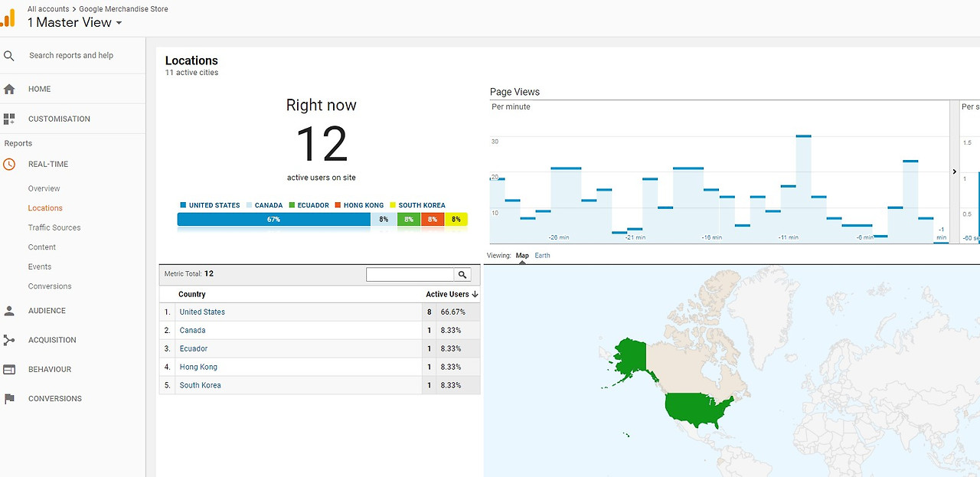Screen dimensions: 980x477
Task: Open the South Korea country link
Action: point(200,386)
